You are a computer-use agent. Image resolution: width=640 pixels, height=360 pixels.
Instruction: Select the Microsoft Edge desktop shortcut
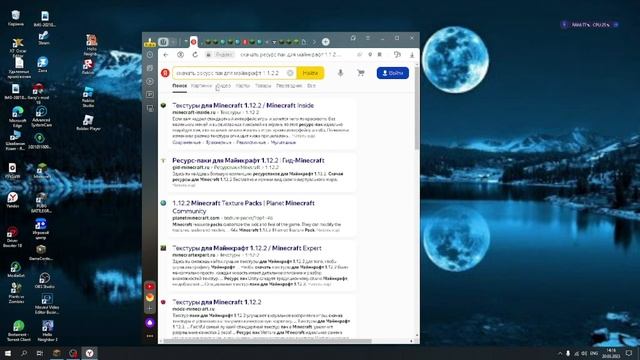pyautogui.click(x=17, y=117)
